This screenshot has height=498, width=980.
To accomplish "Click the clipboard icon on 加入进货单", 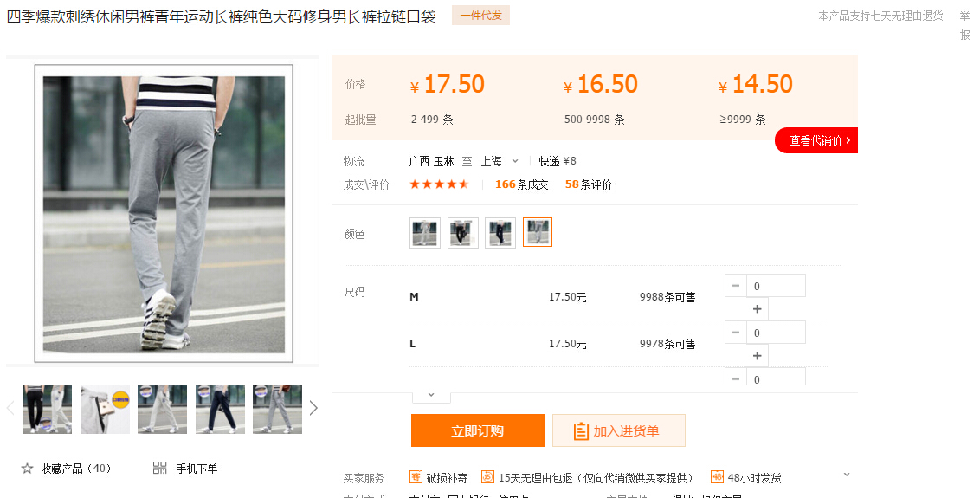I will pyautogui.click(x=581, y=430).
